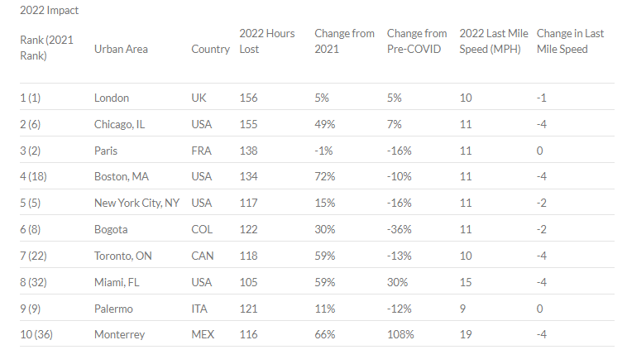Select the 2022 Hours Lost header
The image size is (627, 364).
coord(266,41)
